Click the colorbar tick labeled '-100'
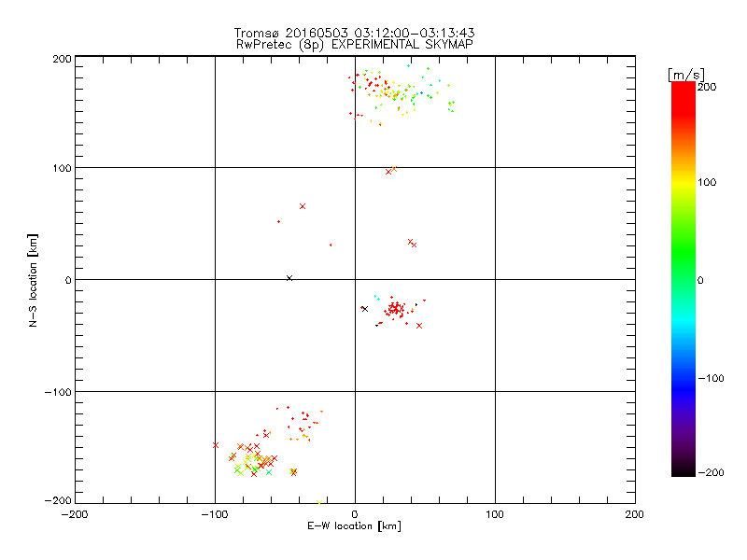 (x=711, y=378)
